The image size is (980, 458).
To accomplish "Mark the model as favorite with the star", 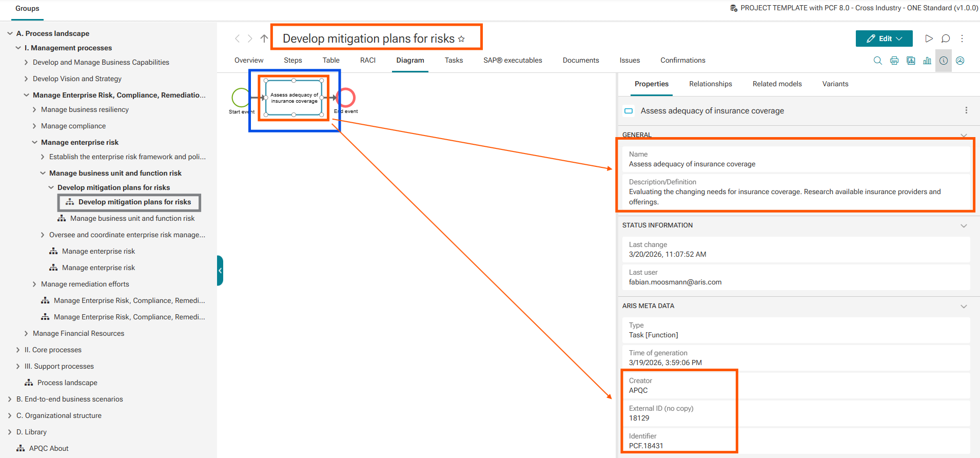I will pyautogui.click(x=461, y=39).
